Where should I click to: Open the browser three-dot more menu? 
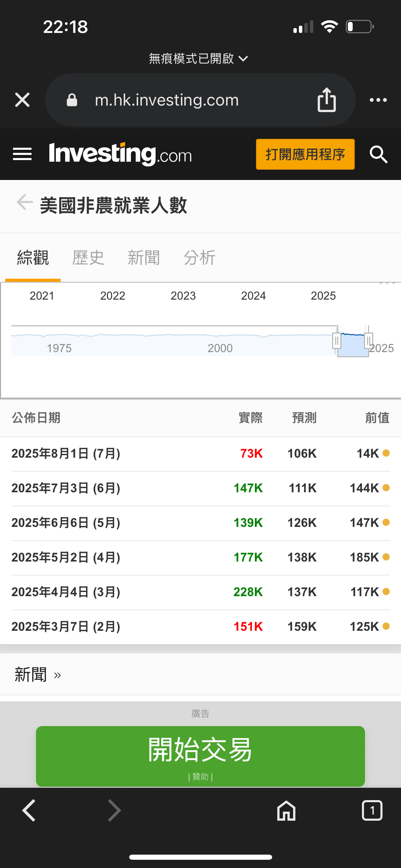click(378, 100)
